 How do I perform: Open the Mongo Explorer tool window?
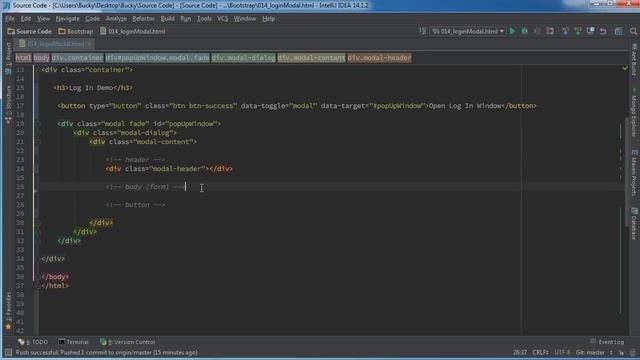pos(634,112)
